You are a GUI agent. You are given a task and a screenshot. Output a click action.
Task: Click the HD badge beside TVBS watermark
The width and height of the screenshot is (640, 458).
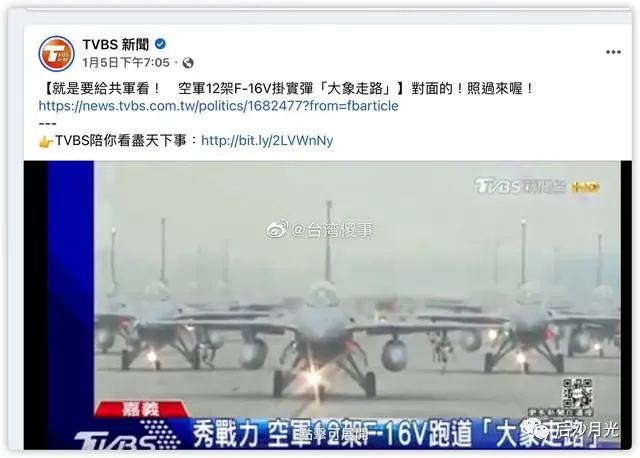coord(585,187)
